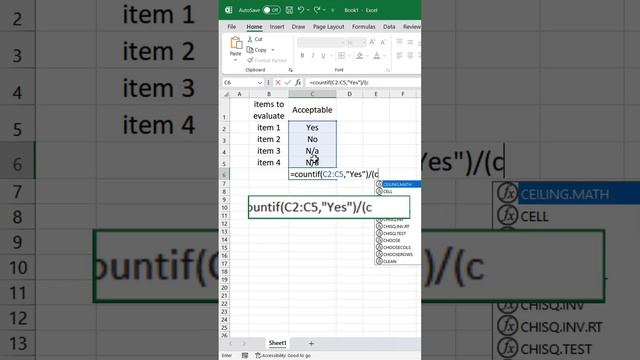Switch to the Insert tab
This screenshot has width=640, height=360.
(277, 27)
